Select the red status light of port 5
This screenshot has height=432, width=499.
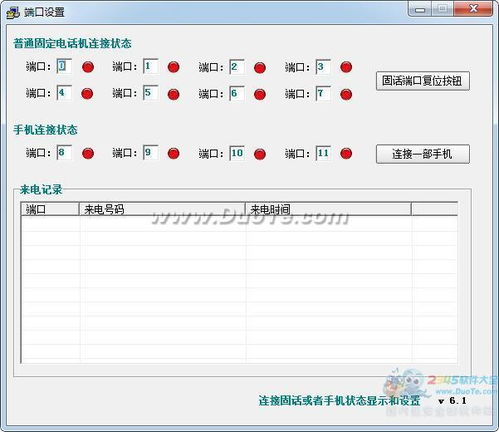(174, 94)
